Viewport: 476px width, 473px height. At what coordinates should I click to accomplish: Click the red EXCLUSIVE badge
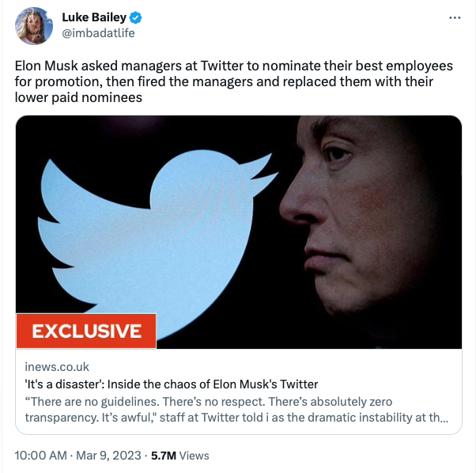(87, 331)
